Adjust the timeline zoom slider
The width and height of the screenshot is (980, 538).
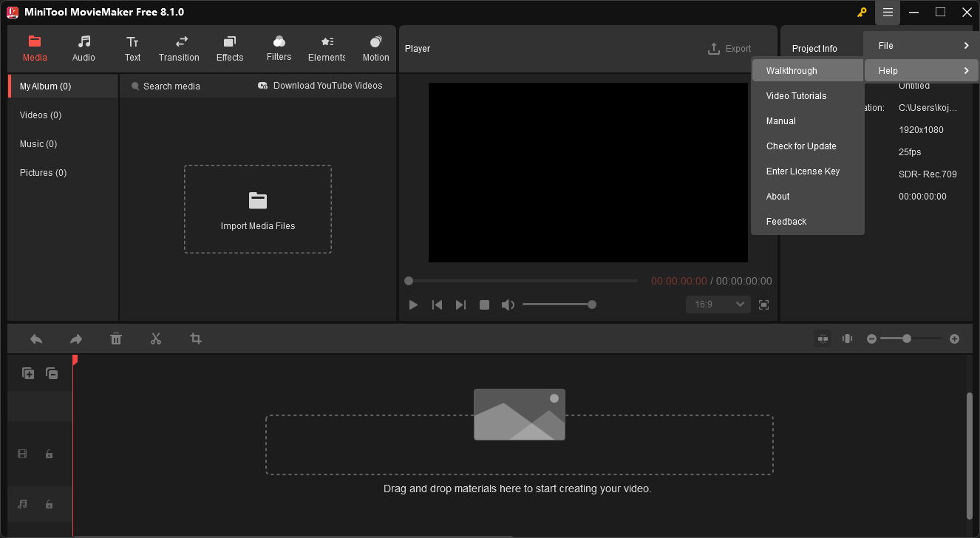pyautogui.click(x=911, y=338)
